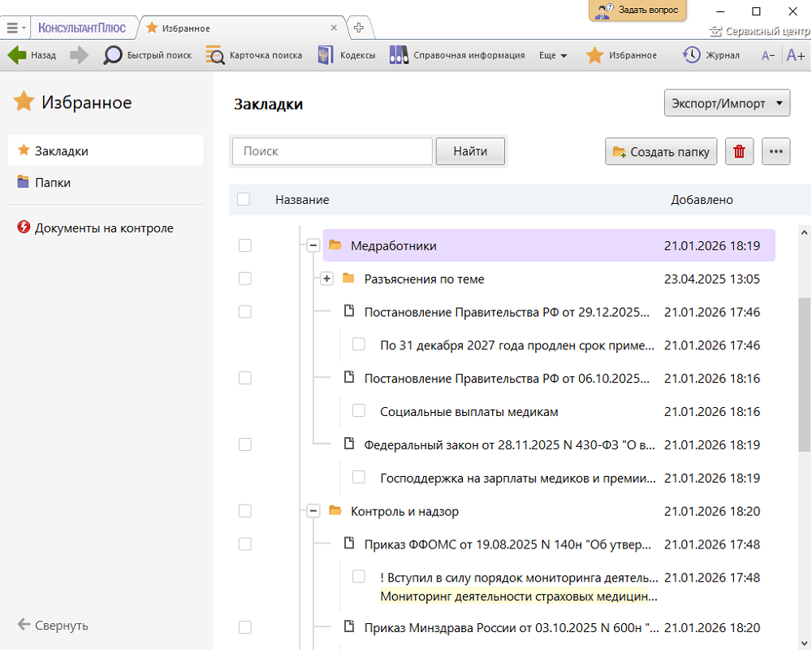Switch to Папки in the sidebar
Image resolution: width=812 pixels, height=650 pixels.
53,183
